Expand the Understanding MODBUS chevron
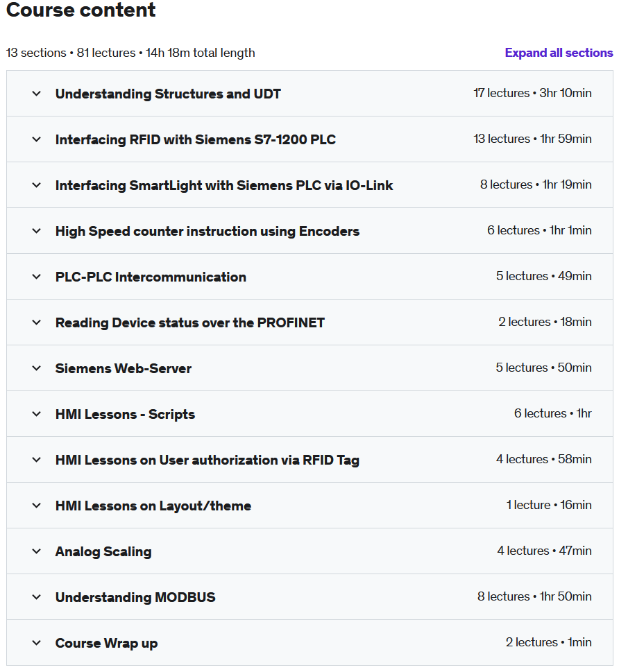The image size is (619, 672). (x=37, y=597)
